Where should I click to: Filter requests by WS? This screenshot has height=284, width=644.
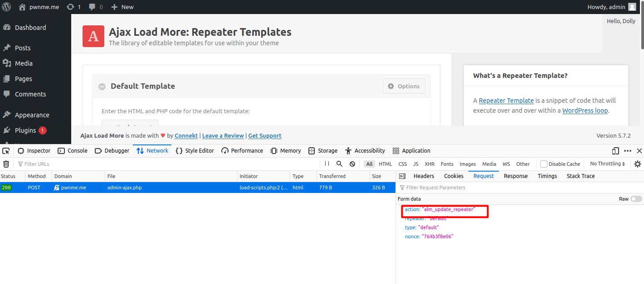(x=506, y=164)
